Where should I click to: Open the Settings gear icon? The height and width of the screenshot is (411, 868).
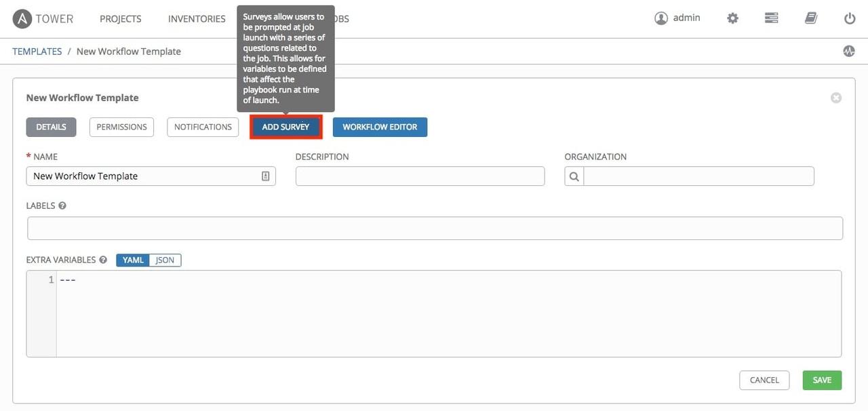tap(732, 18)
